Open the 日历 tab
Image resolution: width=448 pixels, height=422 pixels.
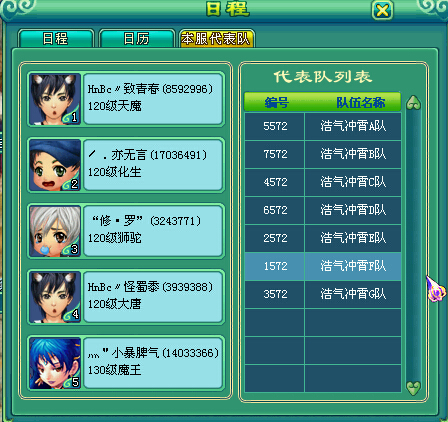click(x=137, y=39)
